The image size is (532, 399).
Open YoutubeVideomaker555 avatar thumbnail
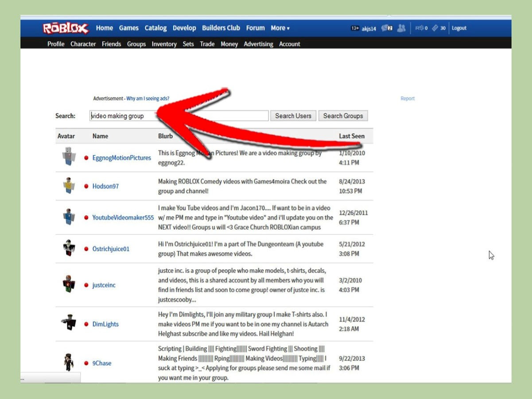pos(69,217)
